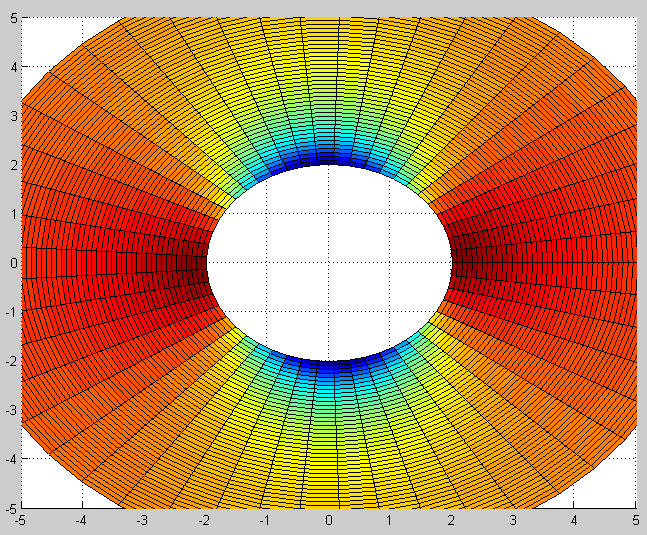647x535 pixels.
Task: Click the dark red area right of hole
Action: (x=470, y=262)
